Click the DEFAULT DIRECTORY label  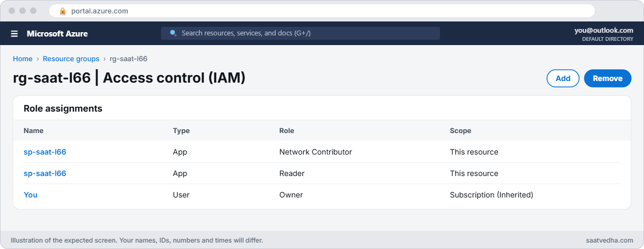[x=608, y=39]
